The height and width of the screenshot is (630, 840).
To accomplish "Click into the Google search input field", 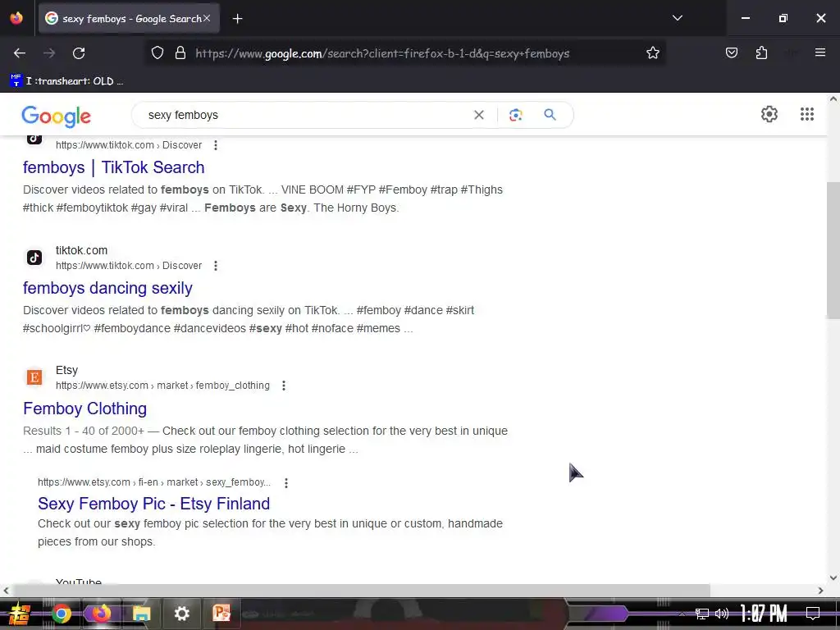I will coord(305,115).
